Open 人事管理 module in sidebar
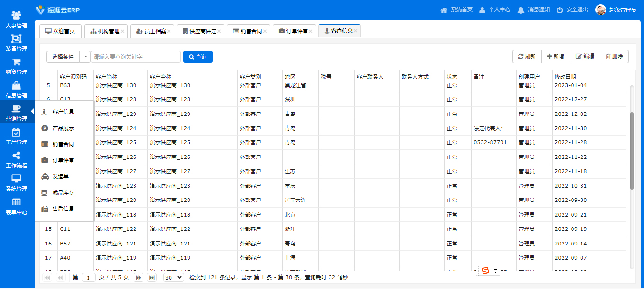This screenshot has width=644, height=289. tap(17, 19)
